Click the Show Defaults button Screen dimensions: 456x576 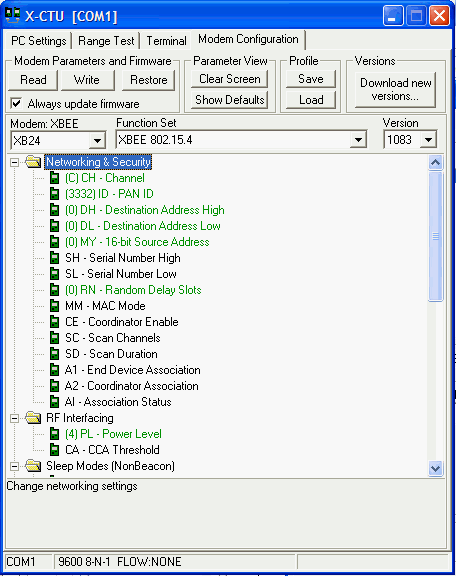[230, 100]
